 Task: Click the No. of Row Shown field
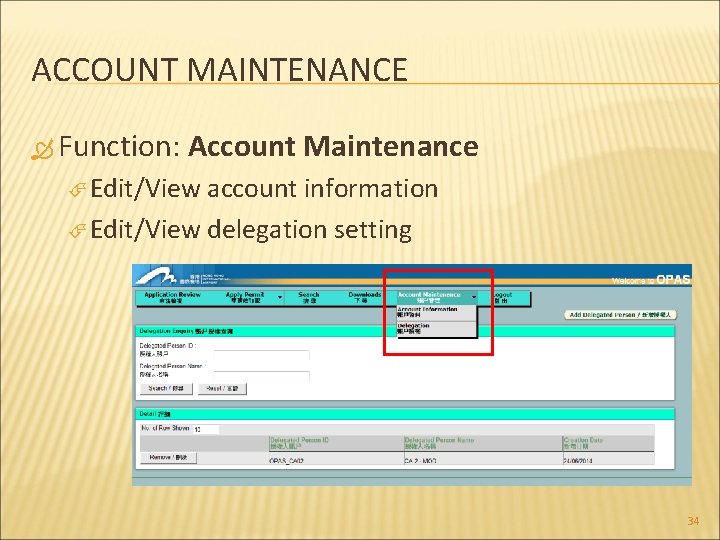tap(205, 429)
